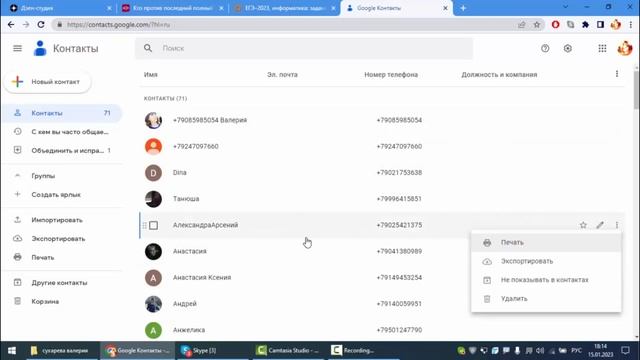Go back with the browser arrow
The width and height of the screenshot is (640, 360).
click(11, 24)
